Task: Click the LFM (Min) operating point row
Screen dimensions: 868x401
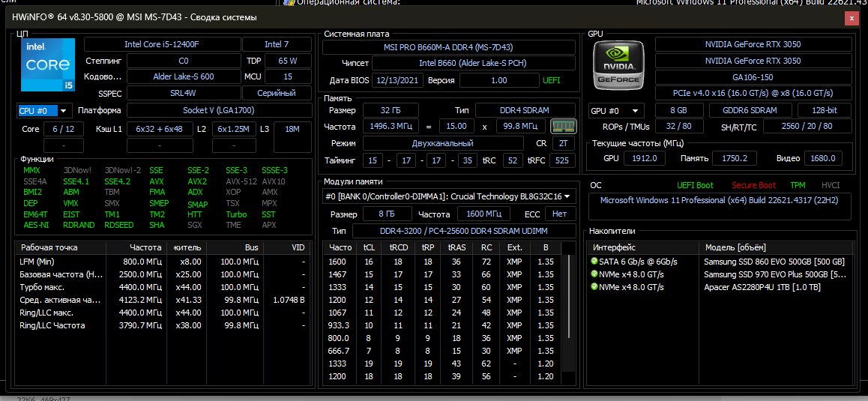Action: 163,262
